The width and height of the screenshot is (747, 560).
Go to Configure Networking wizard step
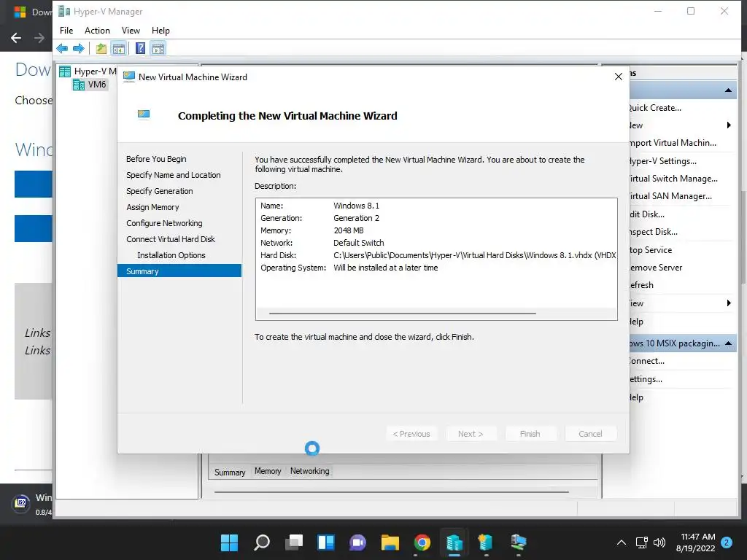click(x=164, y=223)
